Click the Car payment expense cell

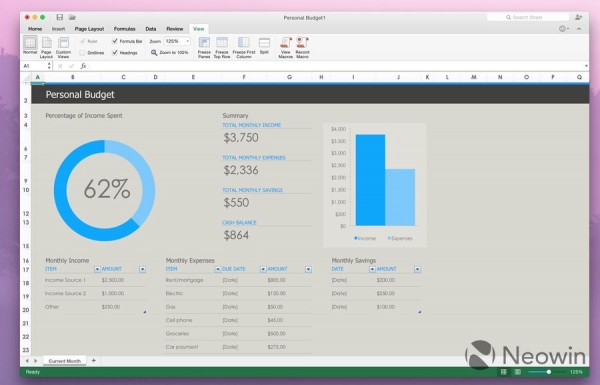click(x=182, y=347)
